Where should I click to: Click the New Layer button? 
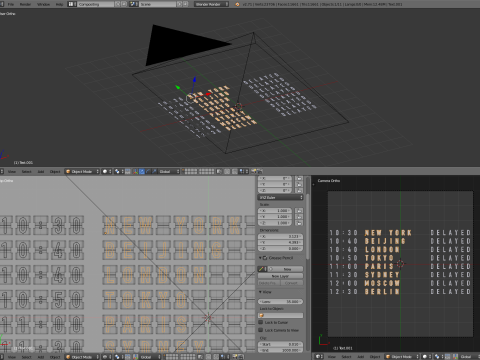[x=281, y=276]
